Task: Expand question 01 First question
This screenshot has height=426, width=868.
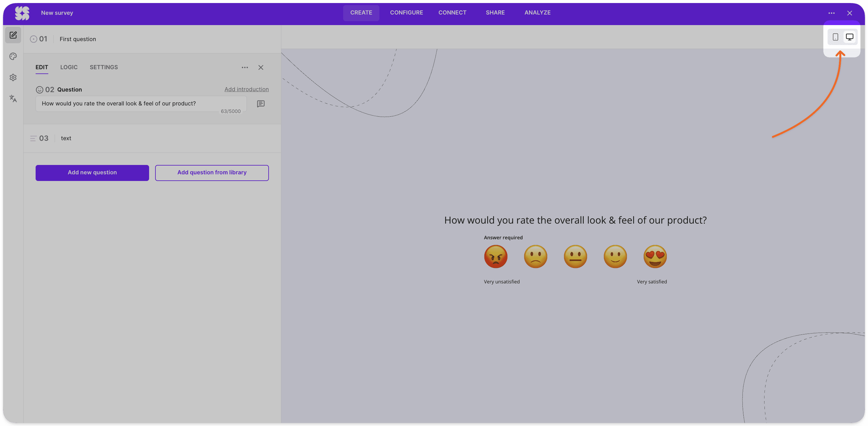Action: (152, 39)
